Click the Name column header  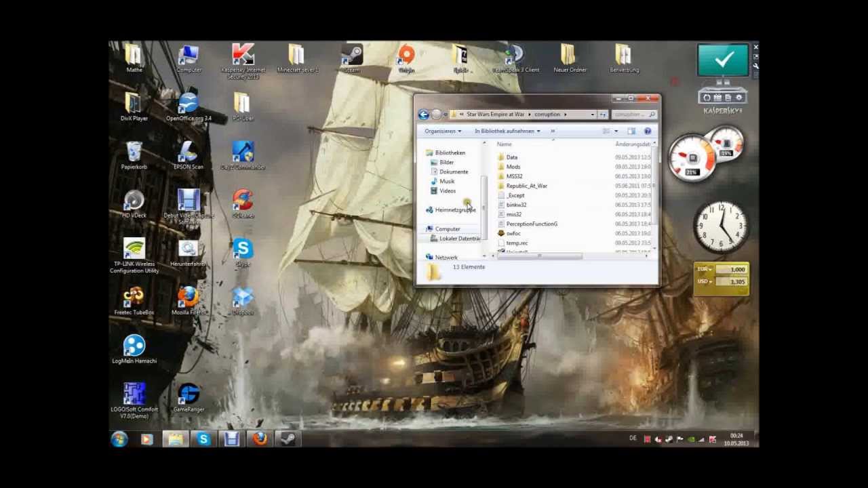click(504, 144)
